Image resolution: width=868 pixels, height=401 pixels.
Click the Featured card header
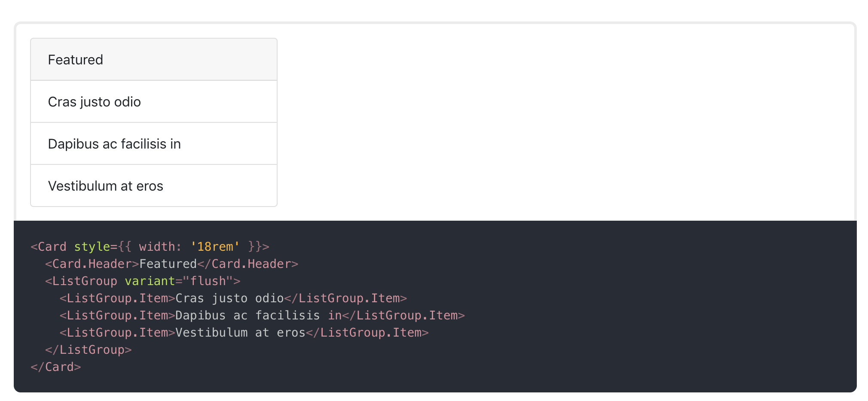tap(154, 59)
